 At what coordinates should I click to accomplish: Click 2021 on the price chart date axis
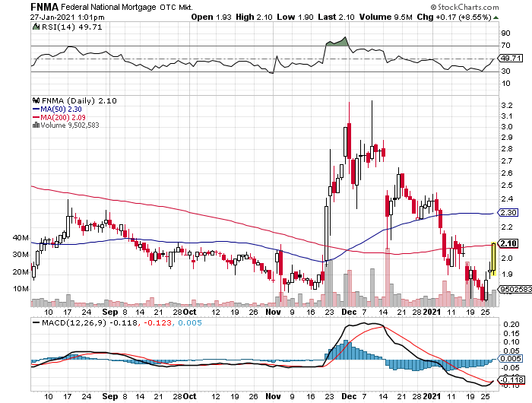click(x=432, y=312)
